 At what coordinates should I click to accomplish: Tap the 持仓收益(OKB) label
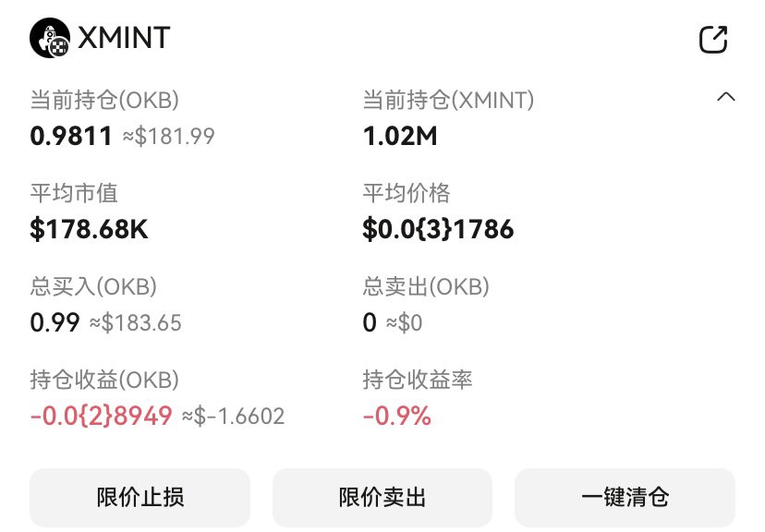(x=104, y=380)
